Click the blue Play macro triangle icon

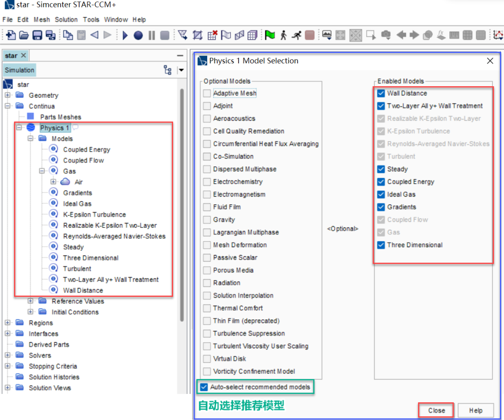(125, 35)
